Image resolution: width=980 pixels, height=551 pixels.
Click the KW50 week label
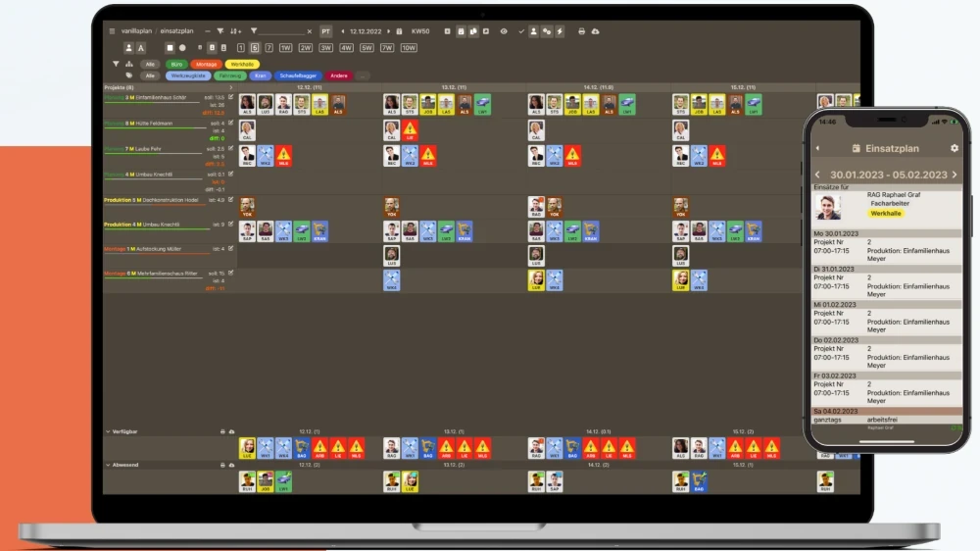420,31
